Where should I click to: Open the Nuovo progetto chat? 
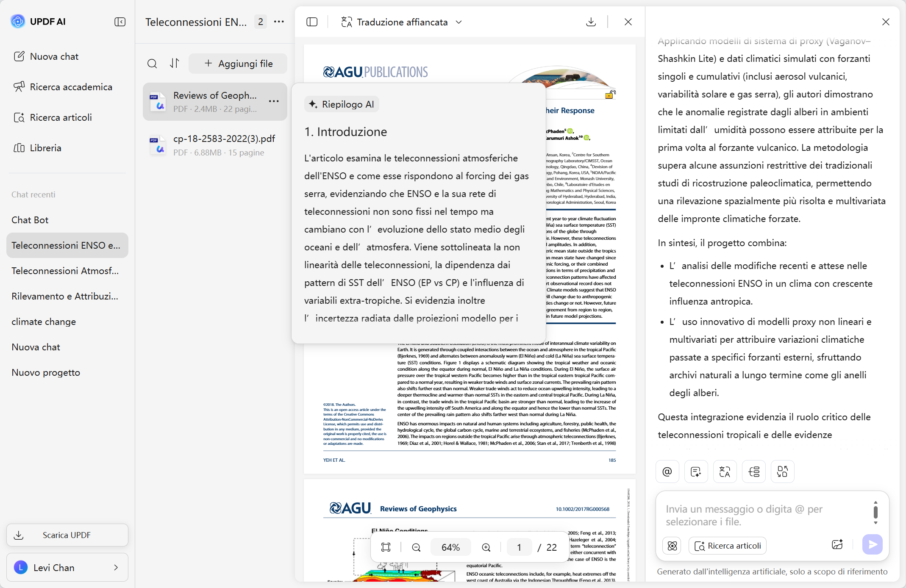pyautogui.click(x=67, y=372)
